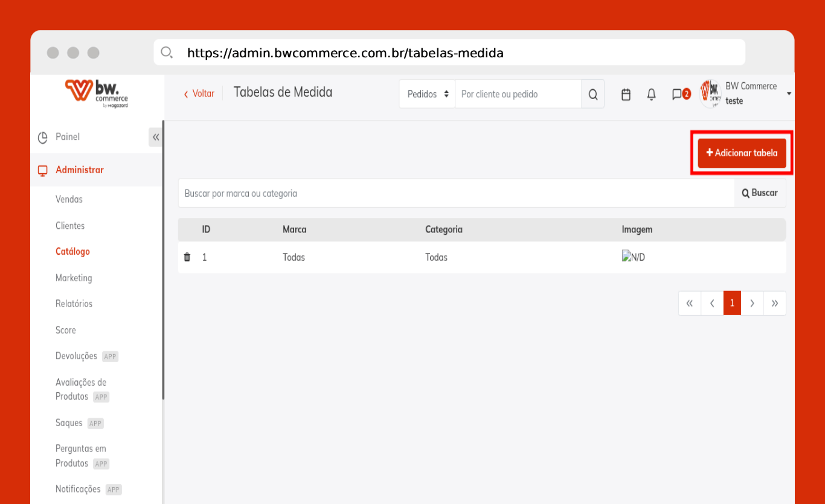Go to the next page of results
The image size is (825, 504).
(752, 304)
